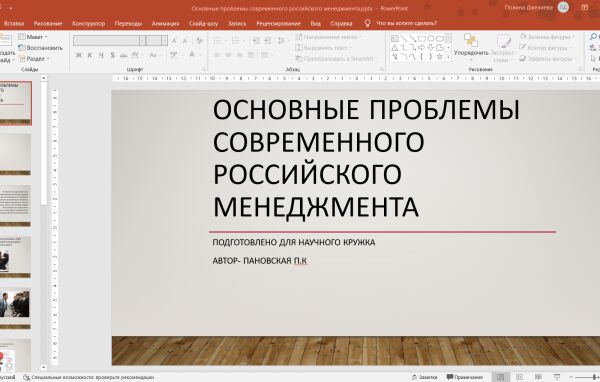Open the Анимация tab

coord(165,23)
